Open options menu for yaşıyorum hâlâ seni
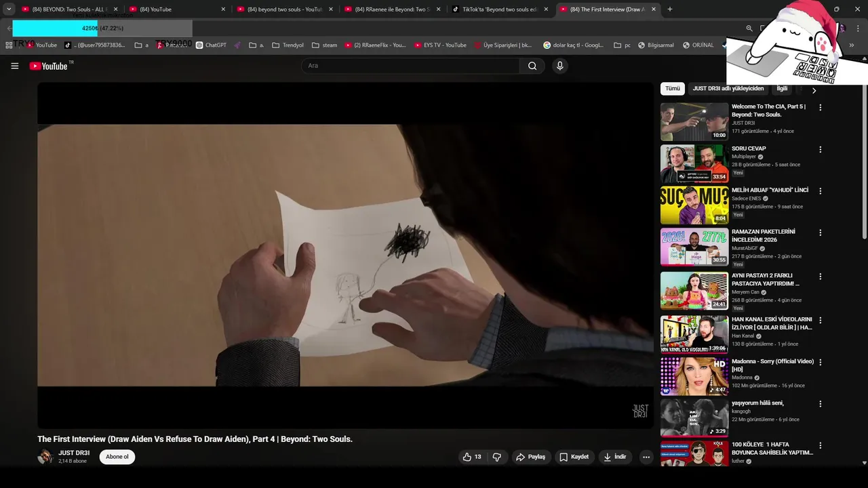 (820, 404)
